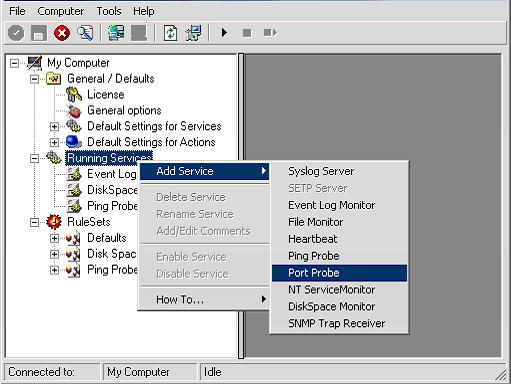This screenshot has height=384, width=511.
Task: Click the General / Defaults folder icon
Action: pos(53,79)
